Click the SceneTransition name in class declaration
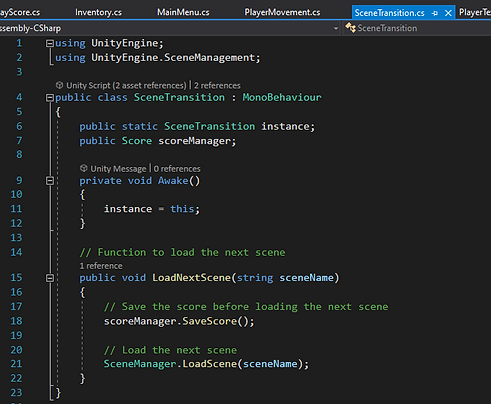 [x=179, y=97]
